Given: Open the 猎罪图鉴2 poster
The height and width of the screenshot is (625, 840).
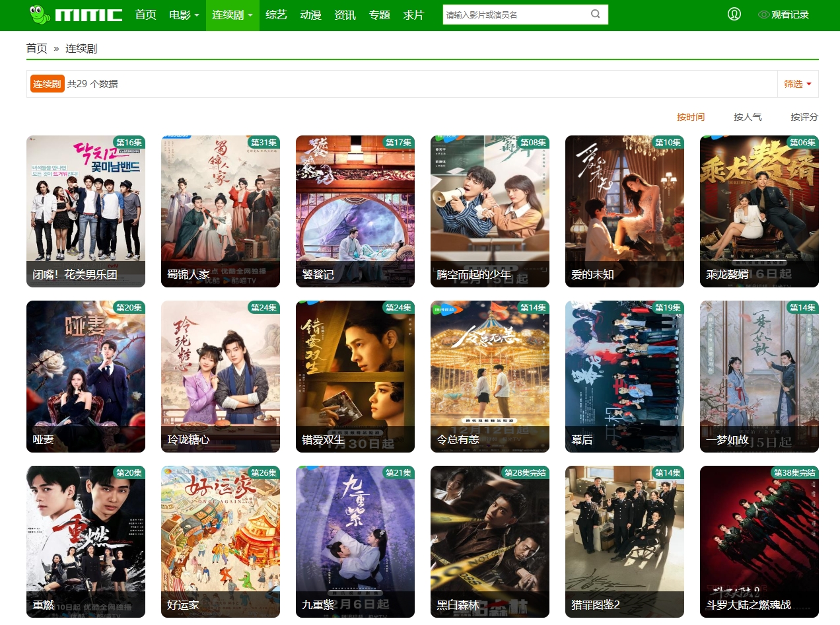Looking at the screenshot, I should (625, 542).
